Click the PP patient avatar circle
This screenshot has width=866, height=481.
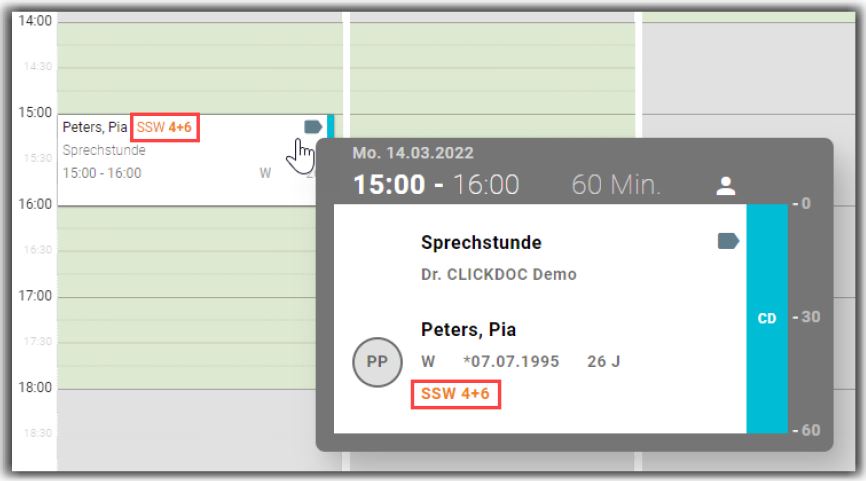(x=377, y=361)
